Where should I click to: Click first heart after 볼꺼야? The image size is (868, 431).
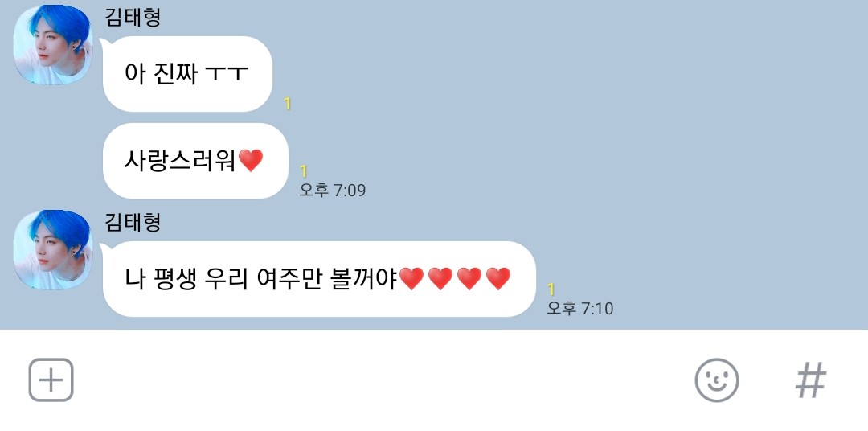411,279
